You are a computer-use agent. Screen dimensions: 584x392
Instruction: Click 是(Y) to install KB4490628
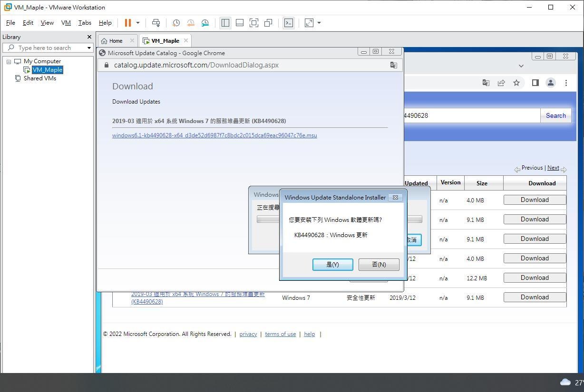(x=332, y=264)
